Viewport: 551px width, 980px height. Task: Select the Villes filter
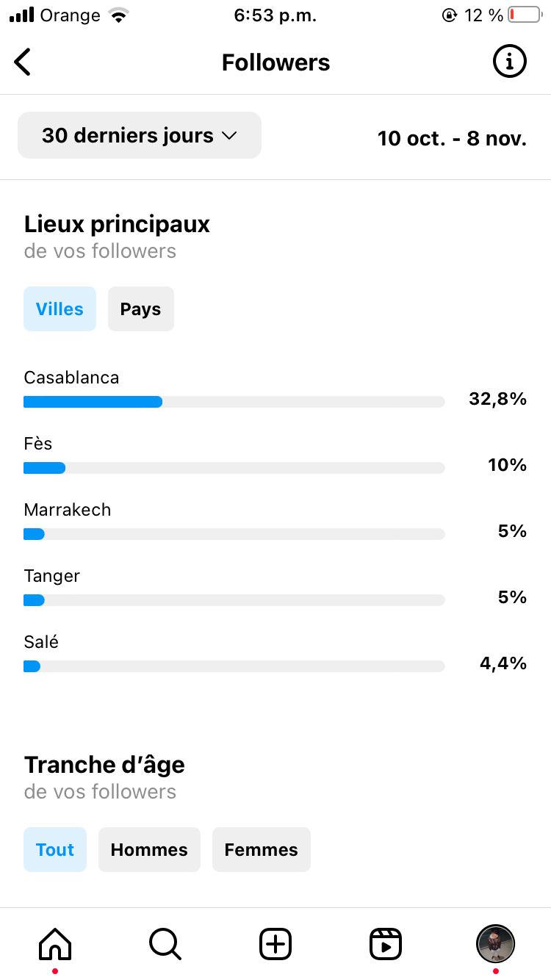(60, 309)
